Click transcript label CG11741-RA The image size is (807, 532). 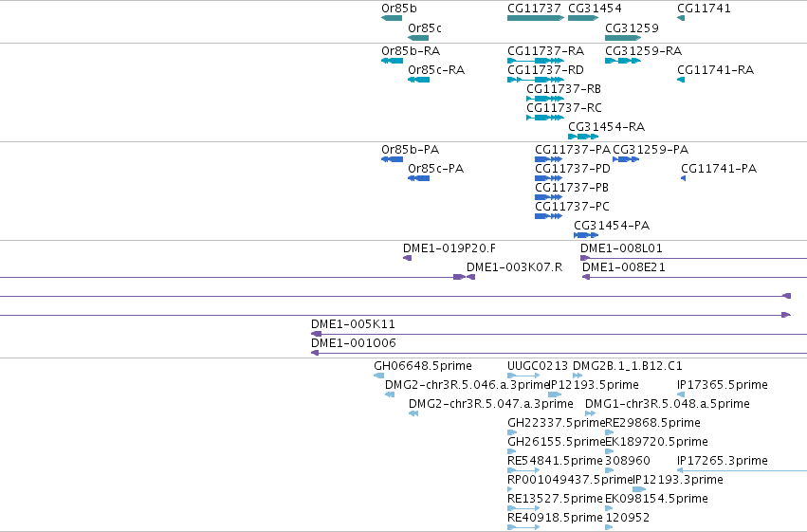tap(715, 70)
